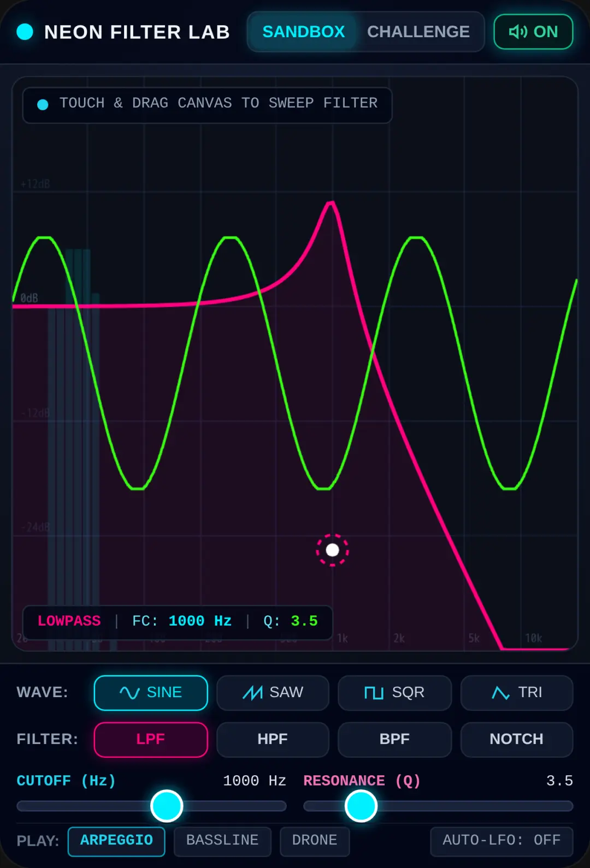
Task: Play the DRONE pattern
Action: coord(315,841)
